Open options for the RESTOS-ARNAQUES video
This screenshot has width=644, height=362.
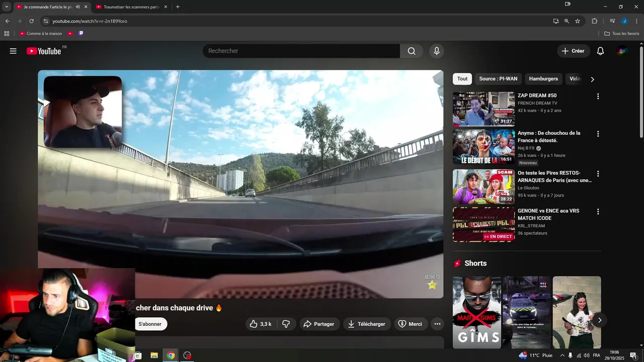click(x=598, y=173)
